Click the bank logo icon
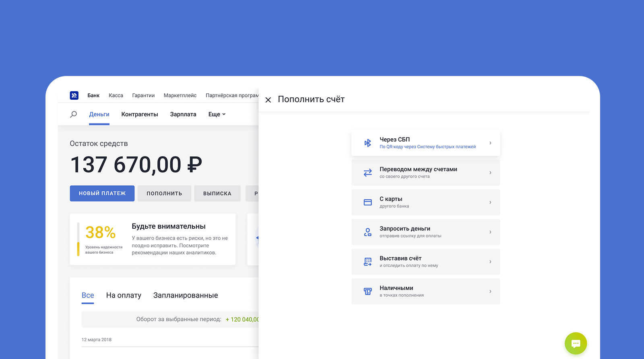The height and width of the screenshot is (359, 644). click(x=74, y=95)
